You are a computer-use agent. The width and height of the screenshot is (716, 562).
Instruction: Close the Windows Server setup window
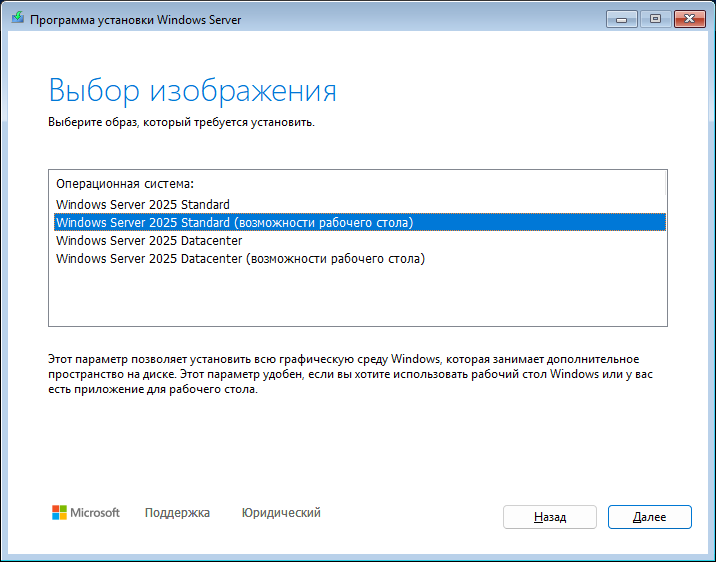click(x=690, y=19)
